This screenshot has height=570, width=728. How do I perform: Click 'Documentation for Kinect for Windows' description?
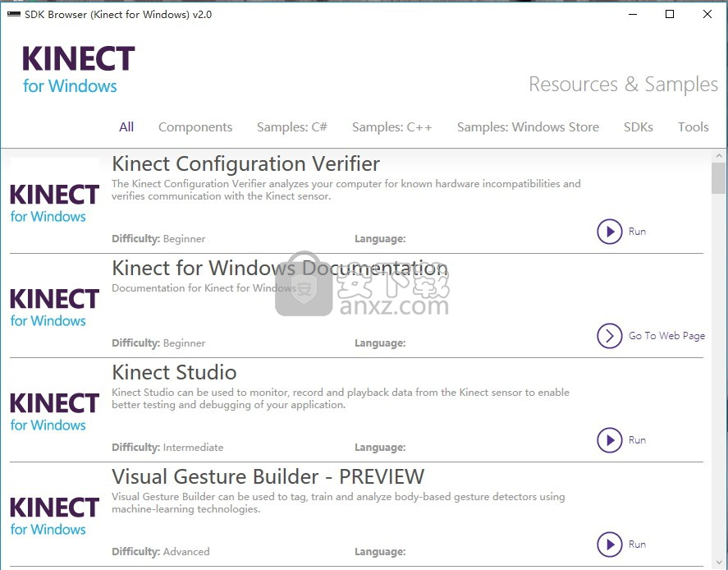pos(204,288)
